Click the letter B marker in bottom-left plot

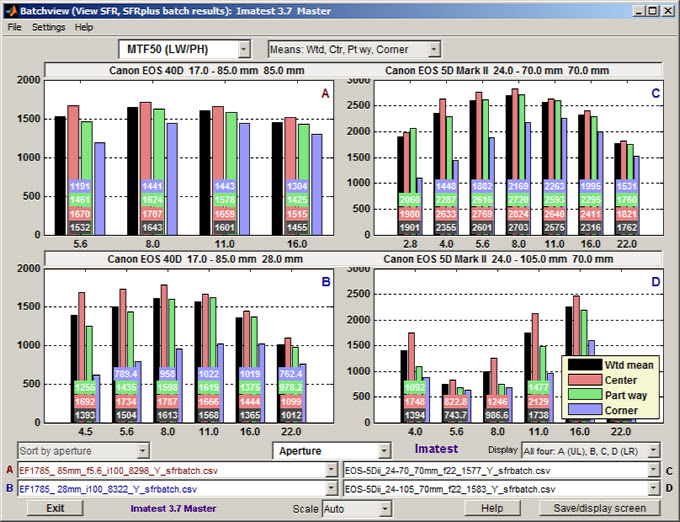(x=326, y=282)
